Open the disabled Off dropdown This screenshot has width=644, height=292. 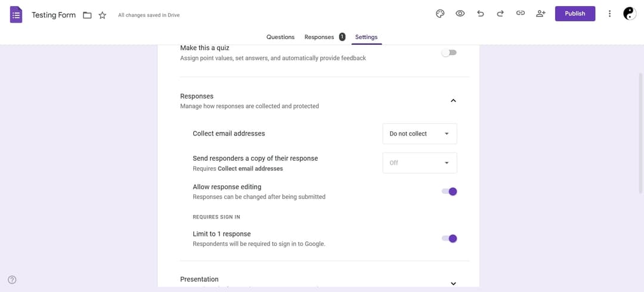420,163
